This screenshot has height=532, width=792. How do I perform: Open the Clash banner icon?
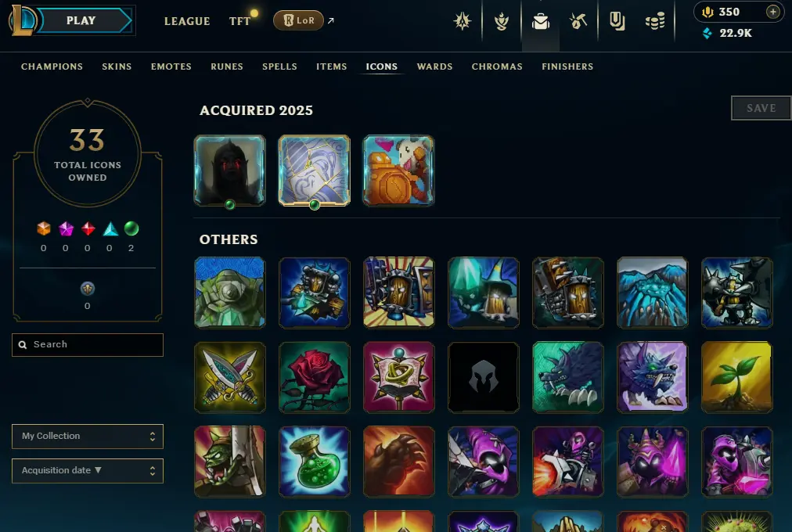coord(463,20)
